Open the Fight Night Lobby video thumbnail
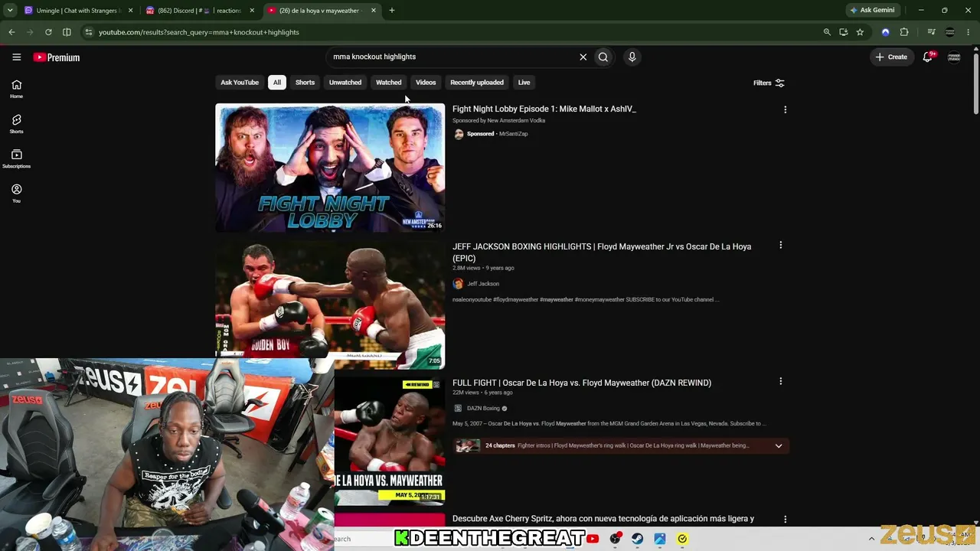The height and width of the screenshot is (551, 980). point(330,168)
